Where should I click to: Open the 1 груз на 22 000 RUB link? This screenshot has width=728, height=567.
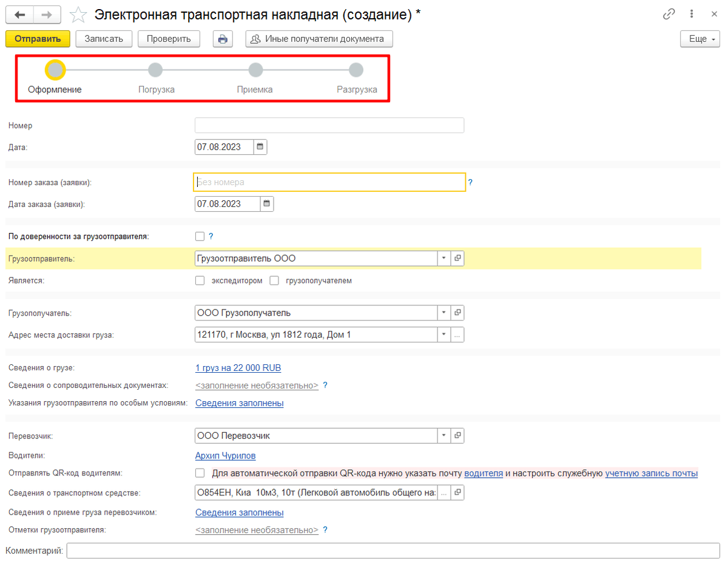click(238, 368)
